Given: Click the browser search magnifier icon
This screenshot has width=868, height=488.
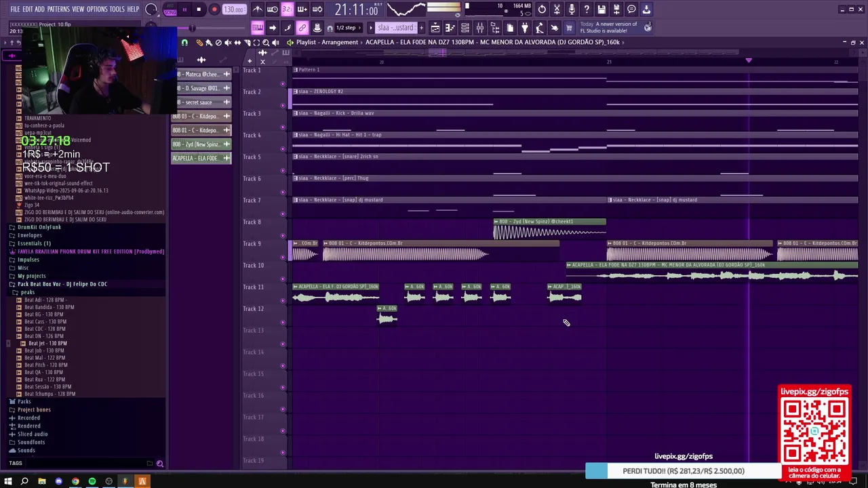Looking at the screenshot, I should [160, 464].
